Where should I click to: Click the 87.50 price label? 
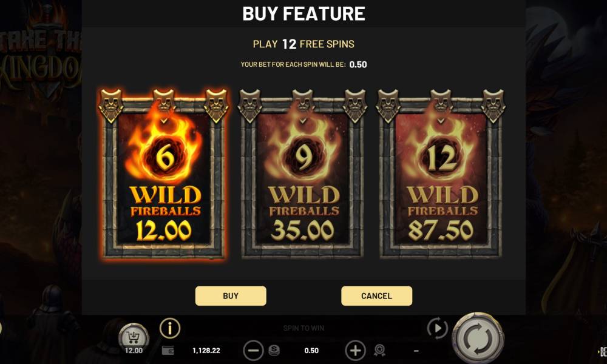pos(441,230)
